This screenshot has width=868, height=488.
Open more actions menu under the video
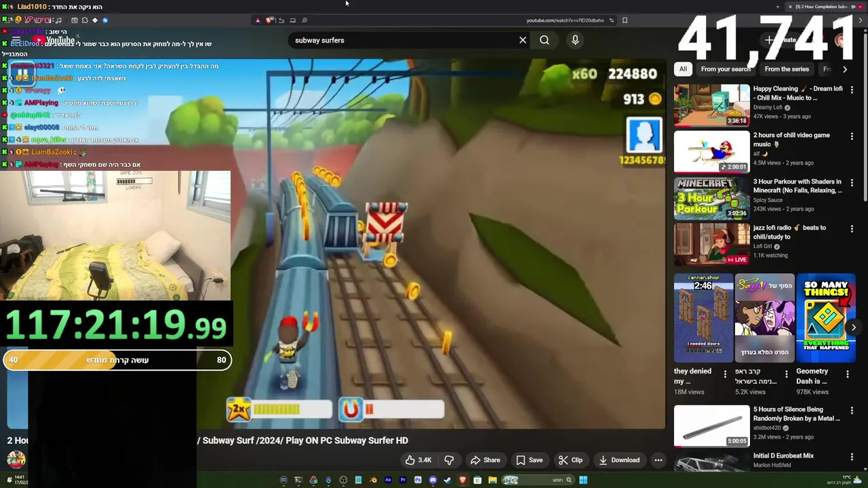point(658,460)
